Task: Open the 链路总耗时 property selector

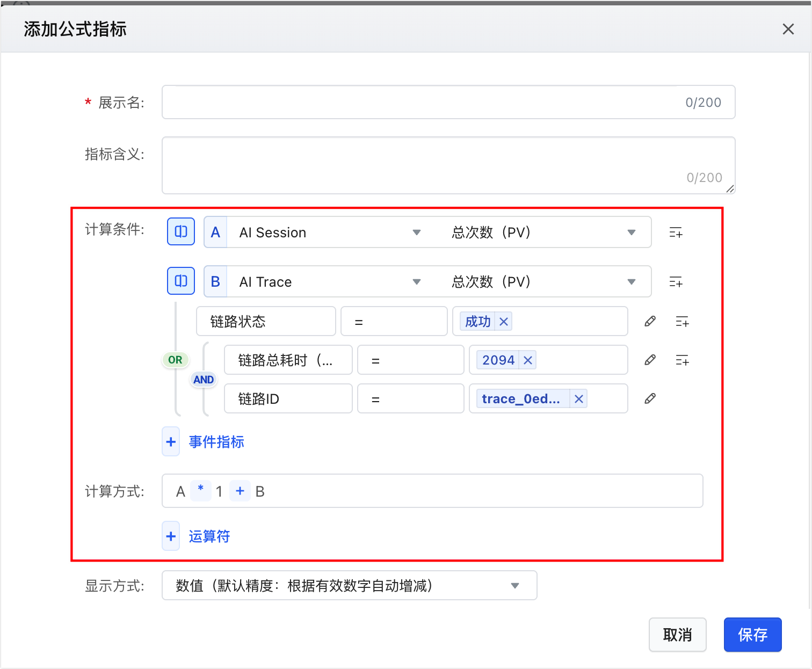Action: tap(288, 360)
